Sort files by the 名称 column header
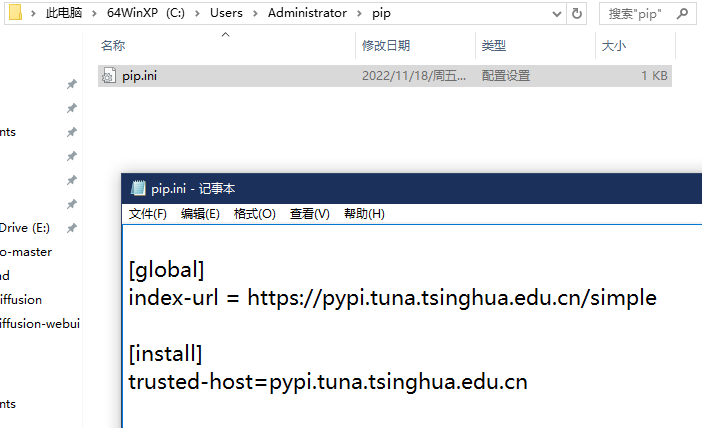 [113, 46]
